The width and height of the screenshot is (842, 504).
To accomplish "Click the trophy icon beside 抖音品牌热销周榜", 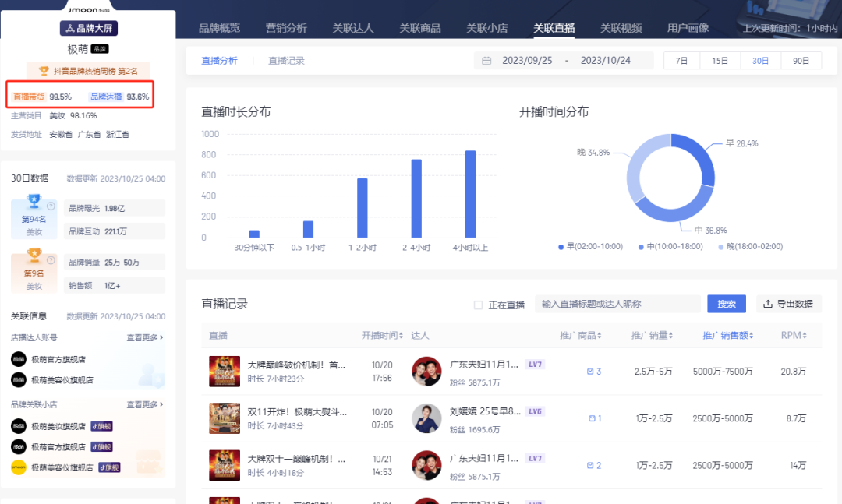I will coord(44,70).
